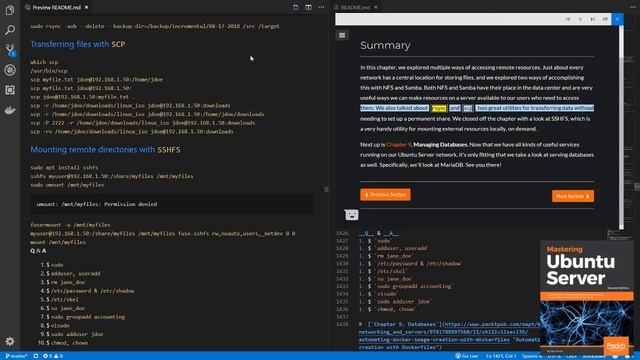Click the master branch indicator in status bar
Viewport: 640px width, 360px height.
point(16,356)
